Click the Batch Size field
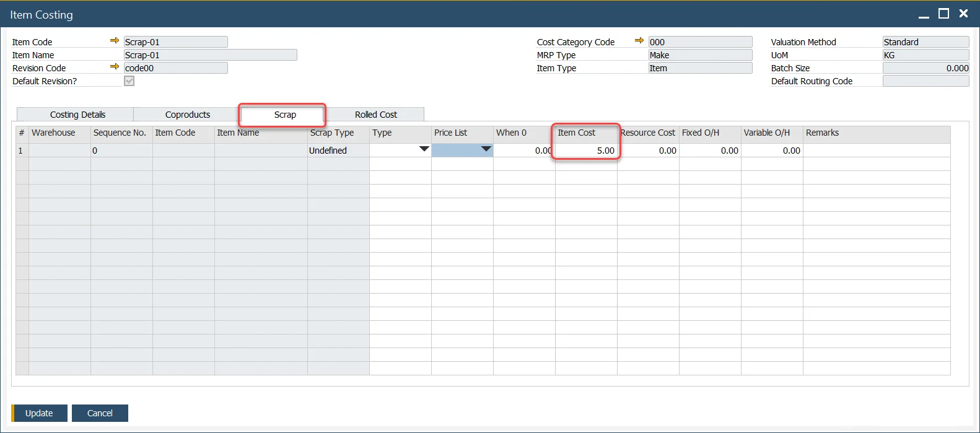980x433 pixels. pyautogui.click(x=925, y=68)
